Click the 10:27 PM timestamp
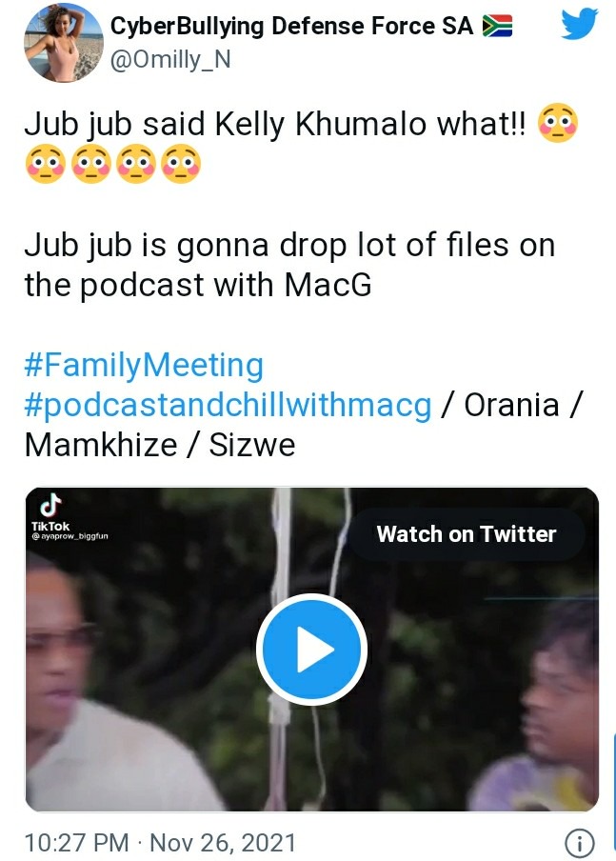Screen dimensions: 616x861 tap(77, 842)
